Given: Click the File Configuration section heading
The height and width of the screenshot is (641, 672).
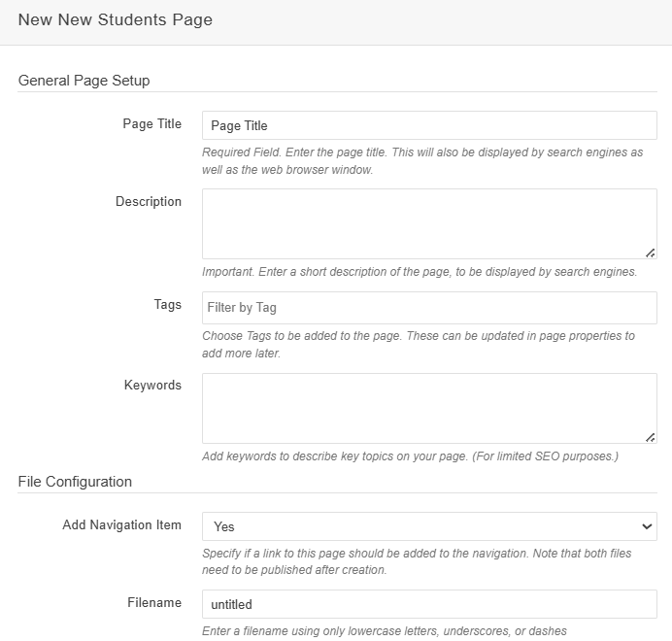Looking at the screenshot, I should (75, 481).
